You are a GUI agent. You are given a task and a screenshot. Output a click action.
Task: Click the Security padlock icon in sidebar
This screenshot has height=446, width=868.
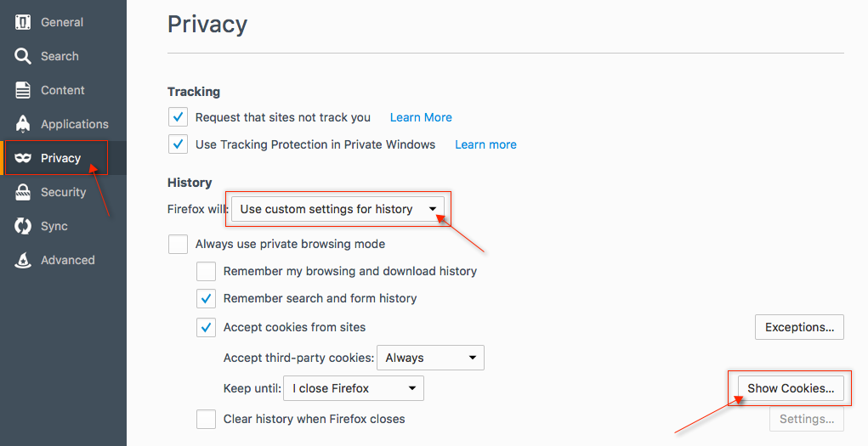tap(23, 192)
